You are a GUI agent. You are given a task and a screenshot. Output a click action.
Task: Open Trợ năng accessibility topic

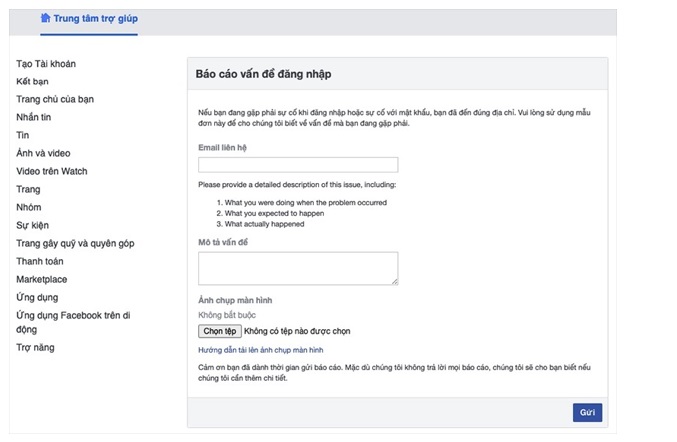point(35,348)
